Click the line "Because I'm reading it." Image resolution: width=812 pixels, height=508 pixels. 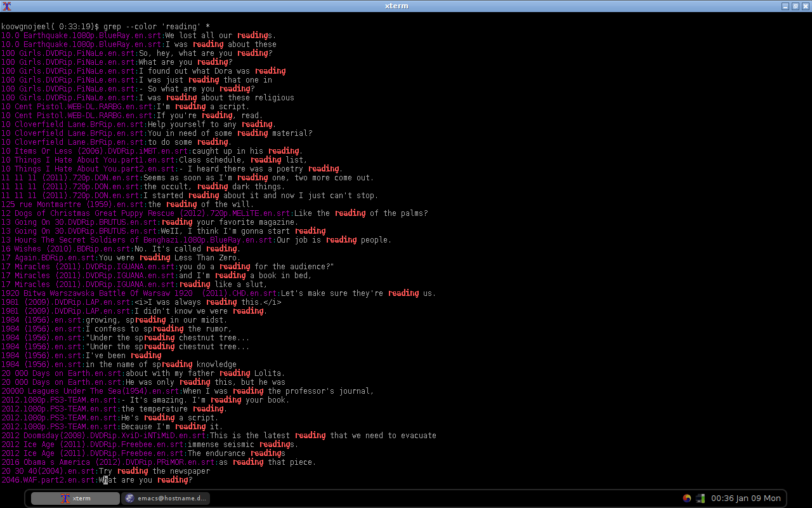click(172, 427)
